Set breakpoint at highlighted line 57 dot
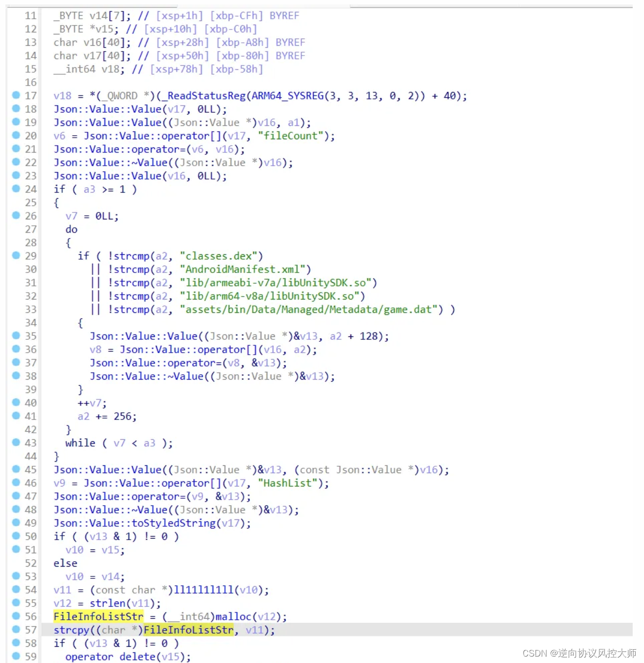 click(x=16, y=629)
